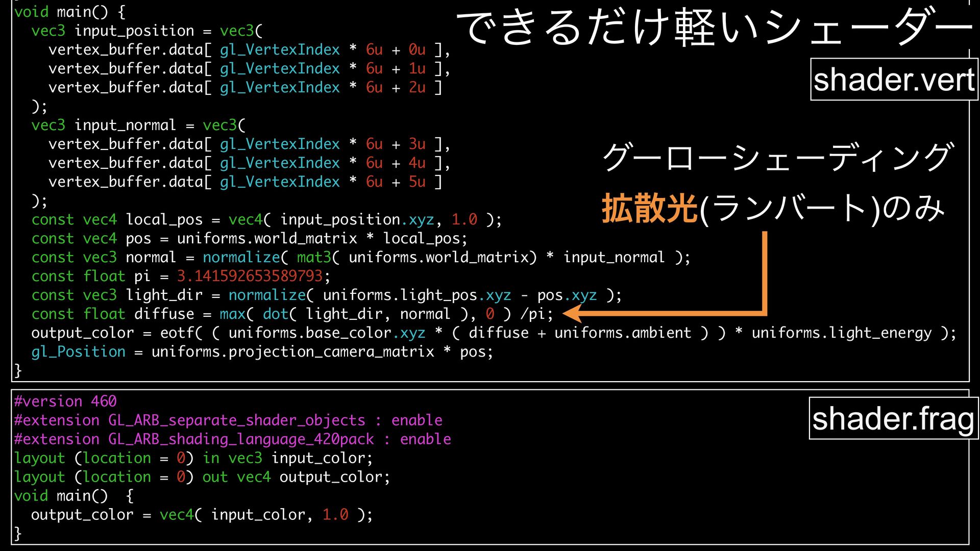The image size is (980, 551).
Task: Click the title できるだけ軽いシェーダー
Action: click(x=714, y=28)
